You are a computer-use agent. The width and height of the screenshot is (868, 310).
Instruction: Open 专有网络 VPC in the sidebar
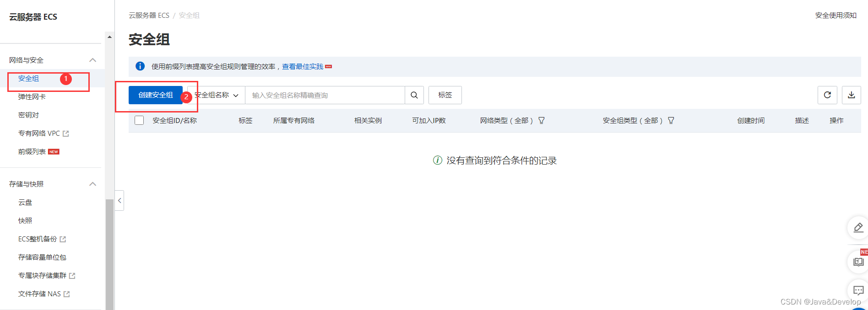39,134
